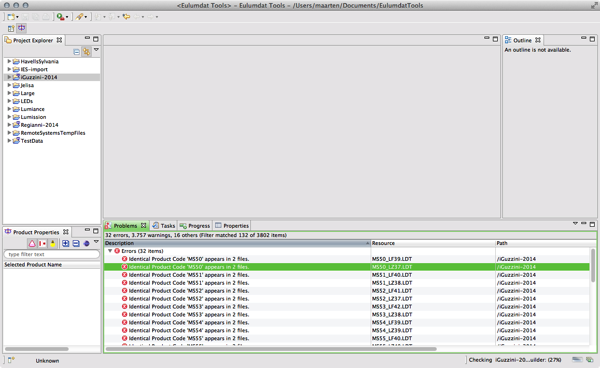Toggle the red flag filter in Product Properties

(42, 244)
